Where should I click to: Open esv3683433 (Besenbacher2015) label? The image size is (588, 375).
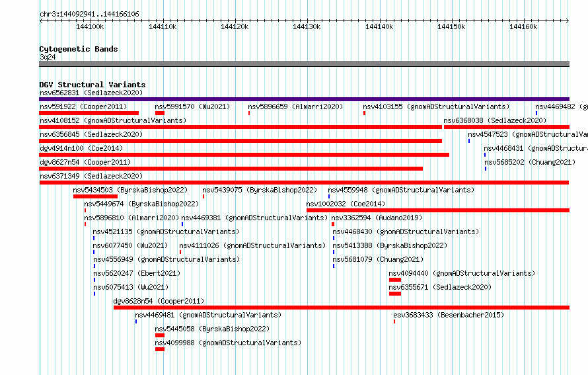[449, 315]
